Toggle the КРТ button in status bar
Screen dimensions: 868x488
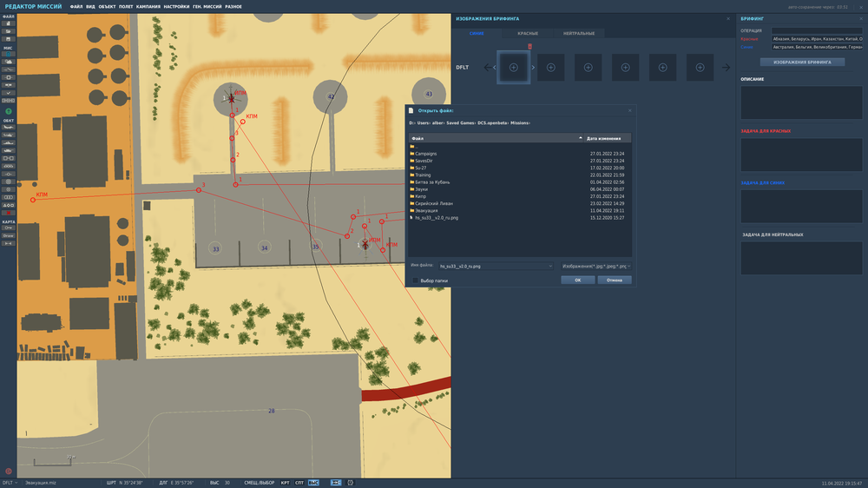point(285,483)
